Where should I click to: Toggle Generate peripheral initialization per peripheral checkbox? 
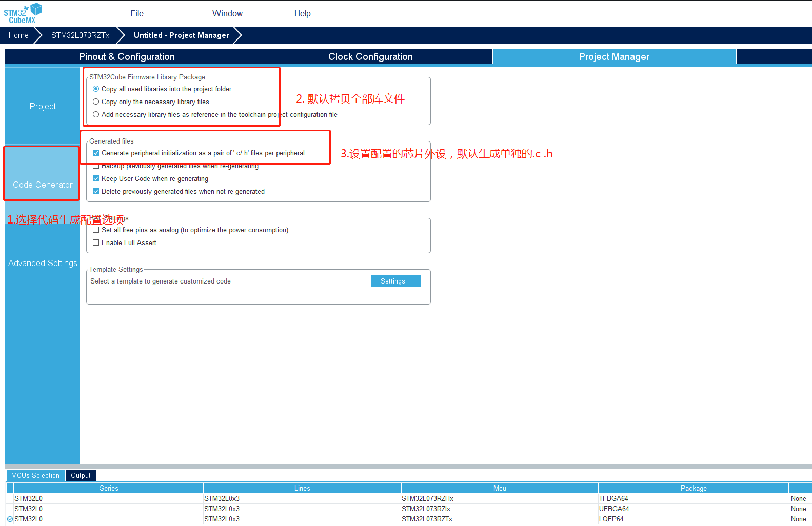[96, 153]
